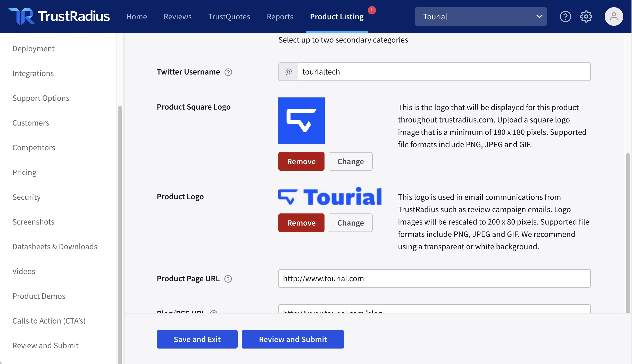Click the 'Select up to two secondary categories' text
The image size is (632, 364).
pyautogui.click(x=343, y=40)
